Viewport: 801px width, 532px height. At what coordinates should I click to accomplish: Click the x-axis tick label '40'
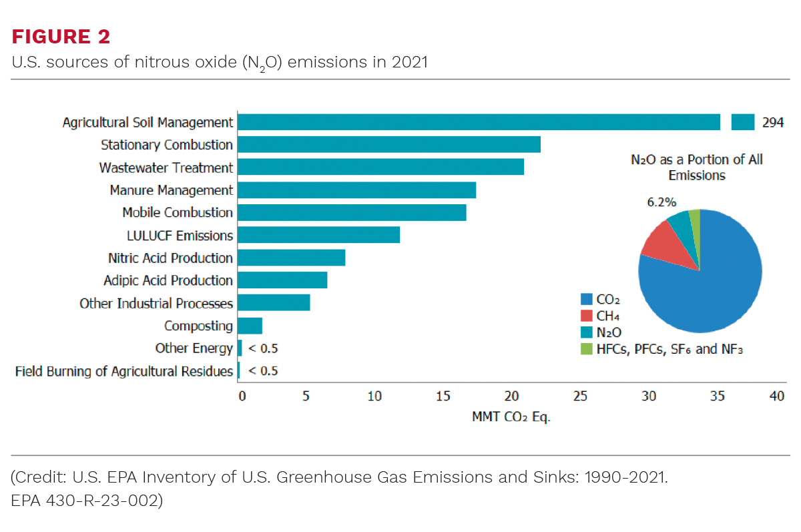coord(776,396)
